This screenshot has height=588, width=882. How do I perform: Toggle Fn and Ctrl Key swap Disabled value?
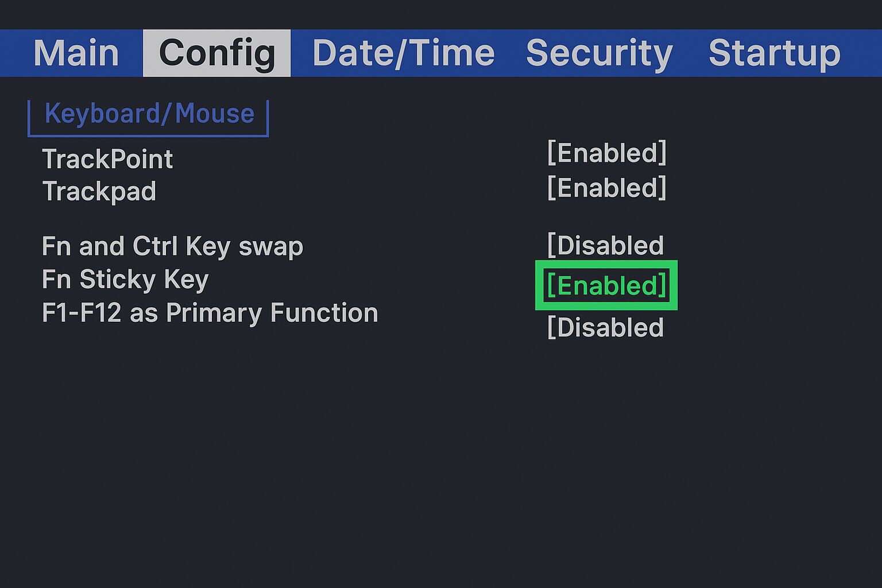pyautogui.click(x=605, y=246)
